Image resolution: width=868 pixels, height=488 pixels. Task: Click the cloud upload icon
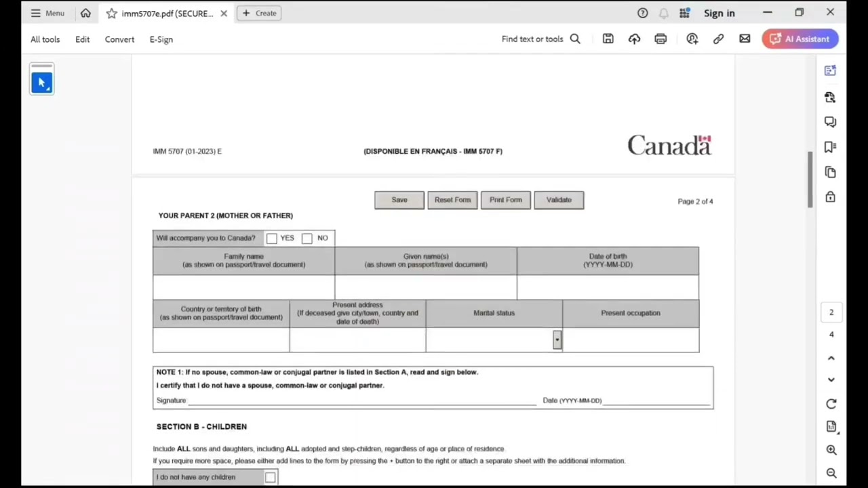point(634,39)
